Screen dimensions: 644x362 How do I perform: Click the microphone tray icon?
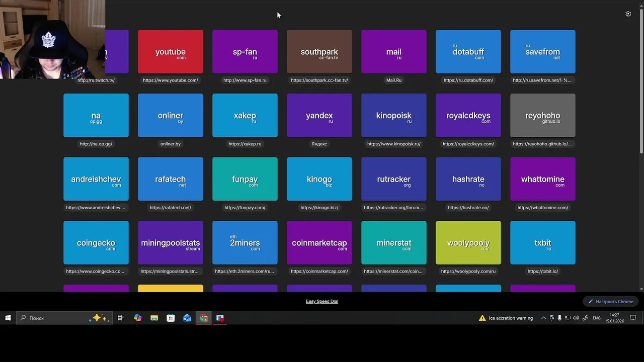point(559,318)
